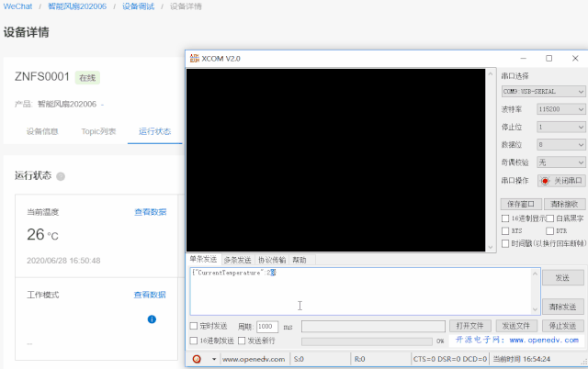Check the 发送新行 option
This screenshot has width=588, height=369.
pyautogui.click(x=241, y=341)
